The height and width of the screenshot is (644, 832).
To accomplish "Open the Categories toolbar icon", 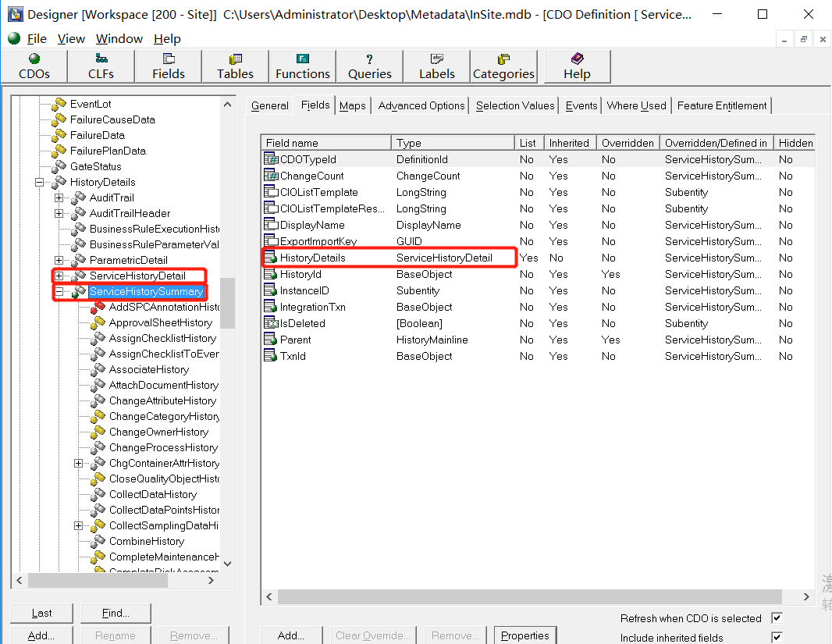I will coord(503,66).
